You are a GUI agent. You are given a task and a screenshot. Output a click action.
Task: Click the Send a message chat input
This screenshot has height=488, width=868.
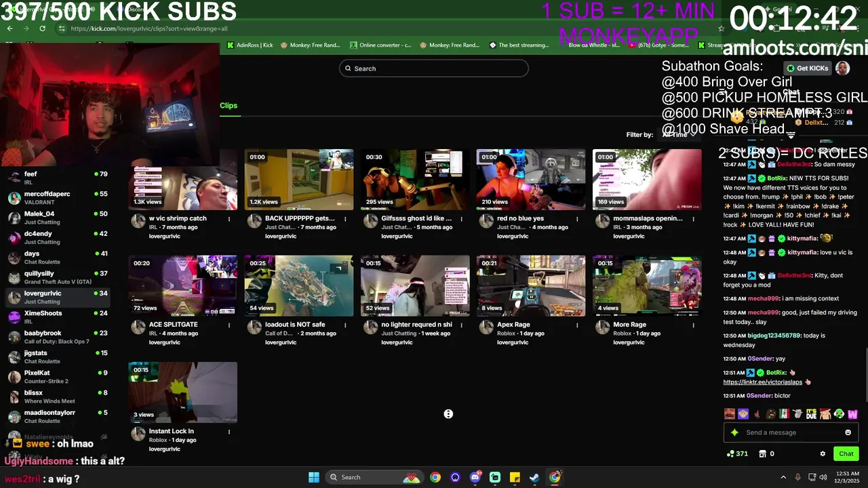click(791, 432)
